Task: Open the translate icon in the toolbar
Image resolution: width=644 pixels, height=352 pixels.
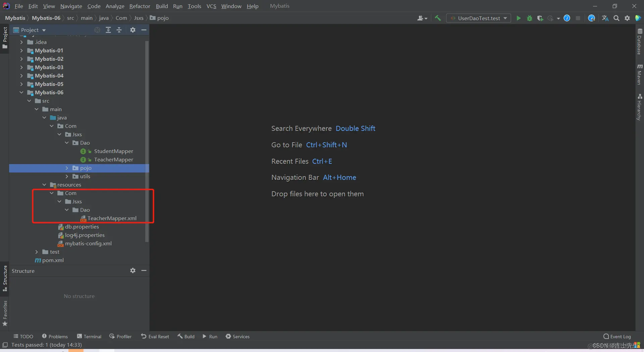Action: click(x=605, y=18)
